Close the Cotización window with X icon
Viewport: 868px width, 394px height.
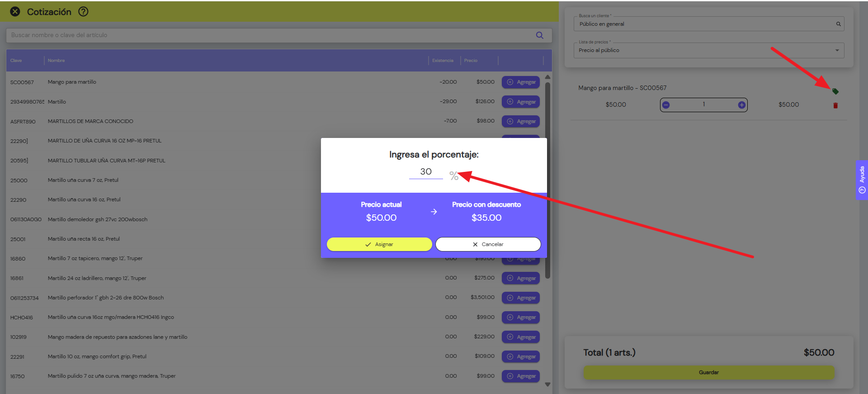tap(15, 12)
